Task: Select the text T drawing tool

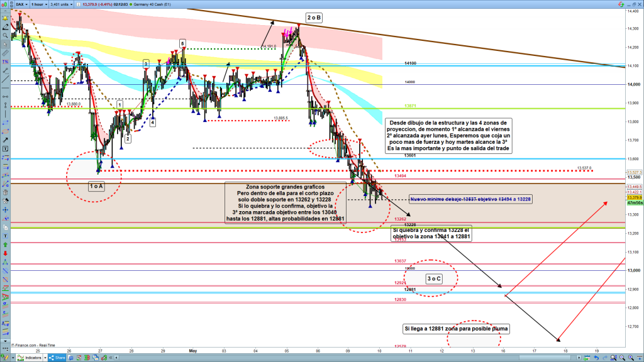Action: click(4, 150)
